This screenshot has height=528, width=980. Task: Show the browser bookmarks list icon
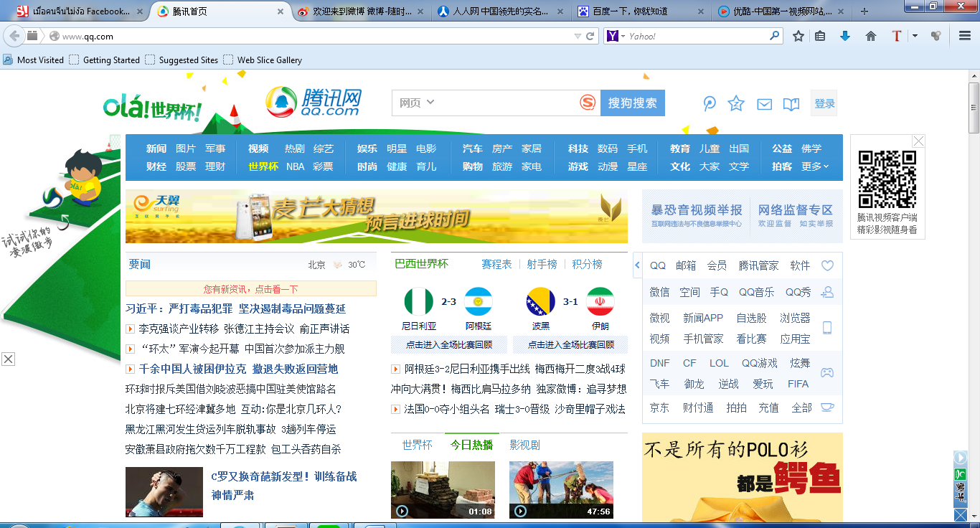(820, 36)
